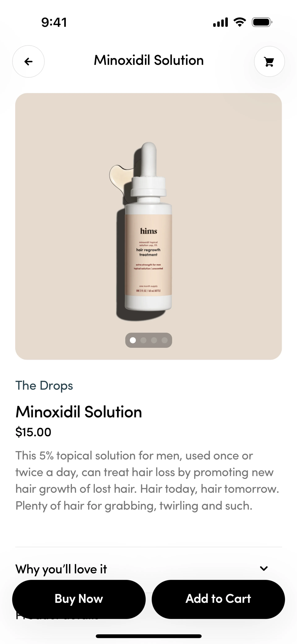Screen dimensions: 297x644
Task: Open the shopping cart icon
Action: (x=269, y=61)
